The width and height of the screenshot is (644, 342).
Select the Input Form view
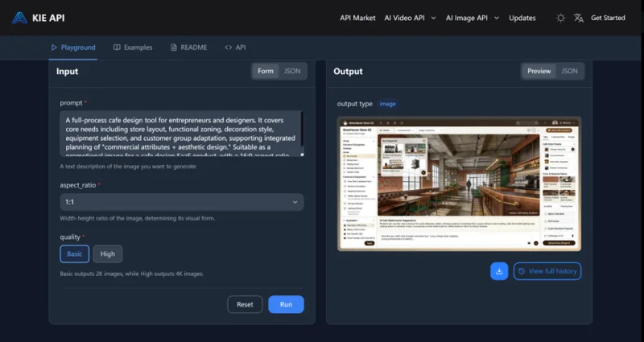(x=265, y=71)
